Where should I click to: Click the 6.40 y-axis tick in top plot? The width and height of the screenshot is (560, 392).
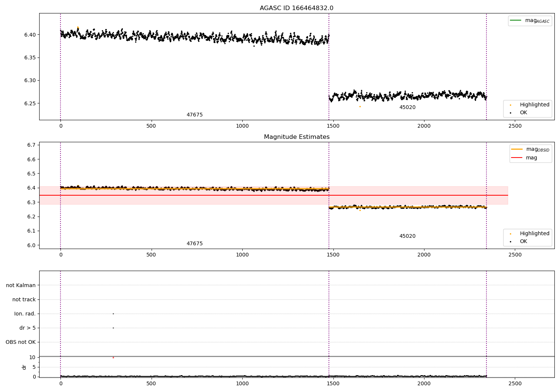point(30,35)
